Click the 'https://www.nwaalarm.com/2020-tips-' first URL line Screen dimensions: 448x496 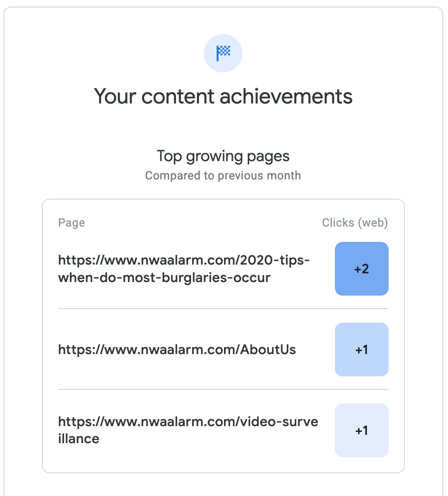point(184,261)
